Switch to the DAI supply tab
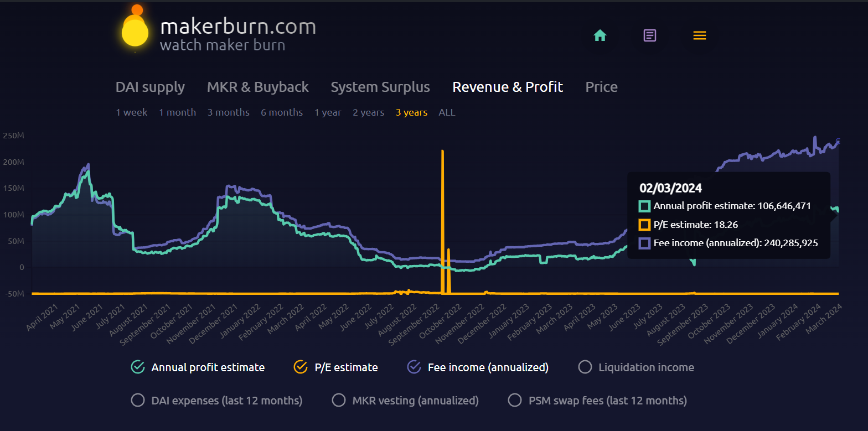Screen dimensions: 868x431 point(150,87)
